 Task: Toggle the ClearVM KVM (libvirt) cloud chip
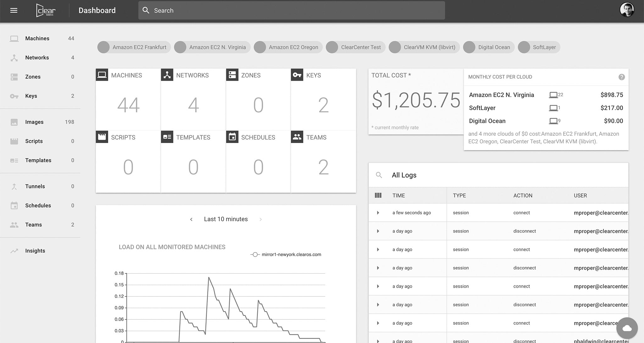coord(424,47)
